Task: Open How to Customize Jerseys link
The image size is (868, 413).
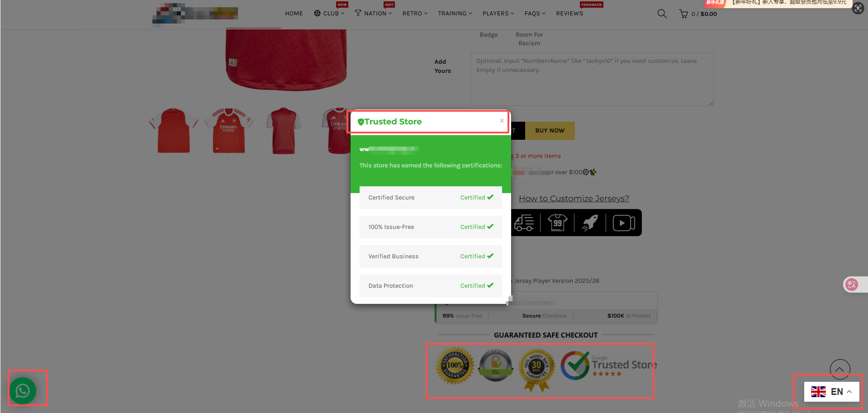Action: pos(574,199)
